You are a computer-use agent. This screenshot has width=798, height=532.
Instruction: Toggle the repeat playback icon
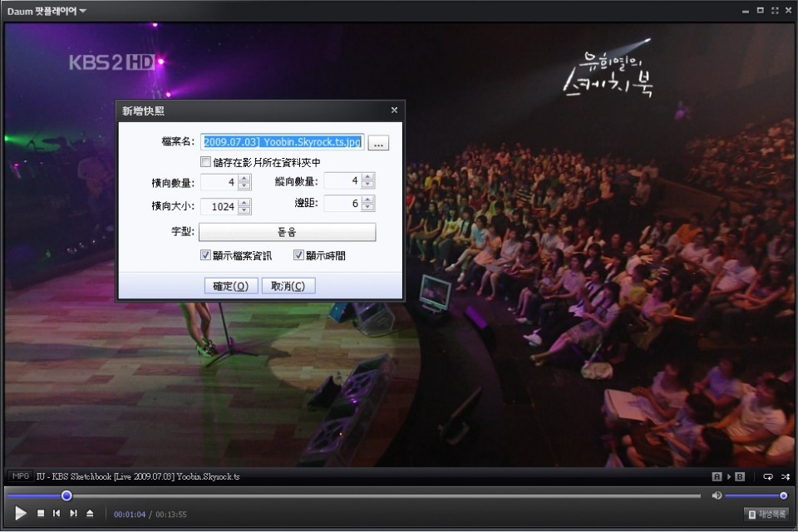click(x=768, y=476)
